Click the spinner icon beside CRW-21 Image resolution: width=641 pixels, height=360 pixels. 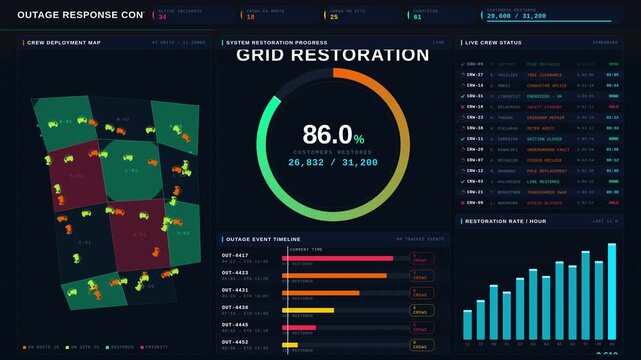(x=463, y=192)
